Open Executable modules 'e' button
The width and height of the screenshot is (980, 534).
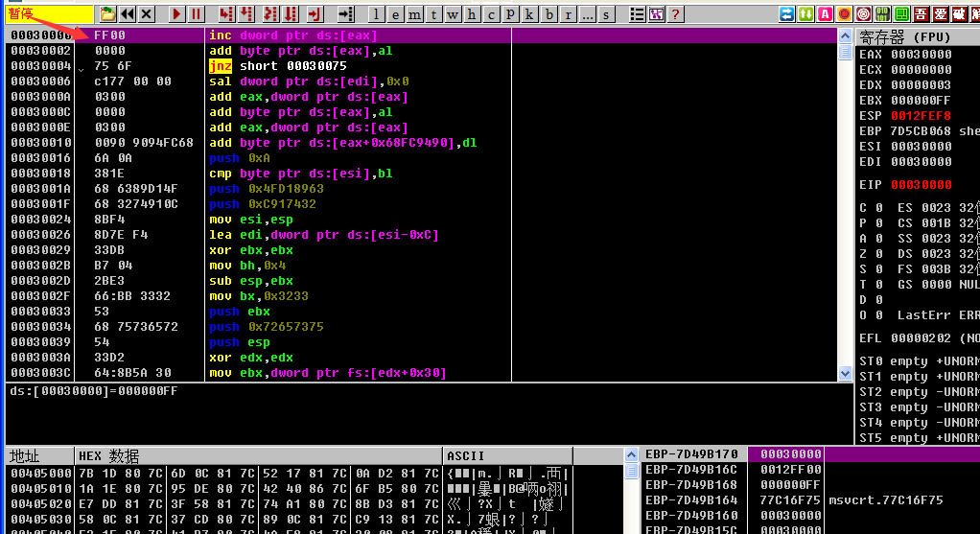[x=395, y=14]
